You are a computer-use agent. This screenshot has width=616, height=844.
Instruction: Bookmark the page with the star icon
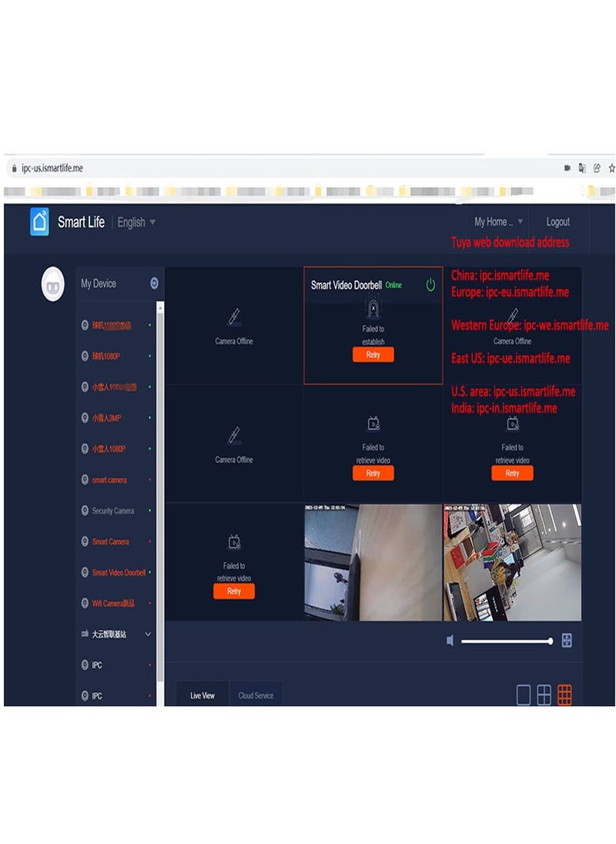pyautogui.click(x=611, y=169)
